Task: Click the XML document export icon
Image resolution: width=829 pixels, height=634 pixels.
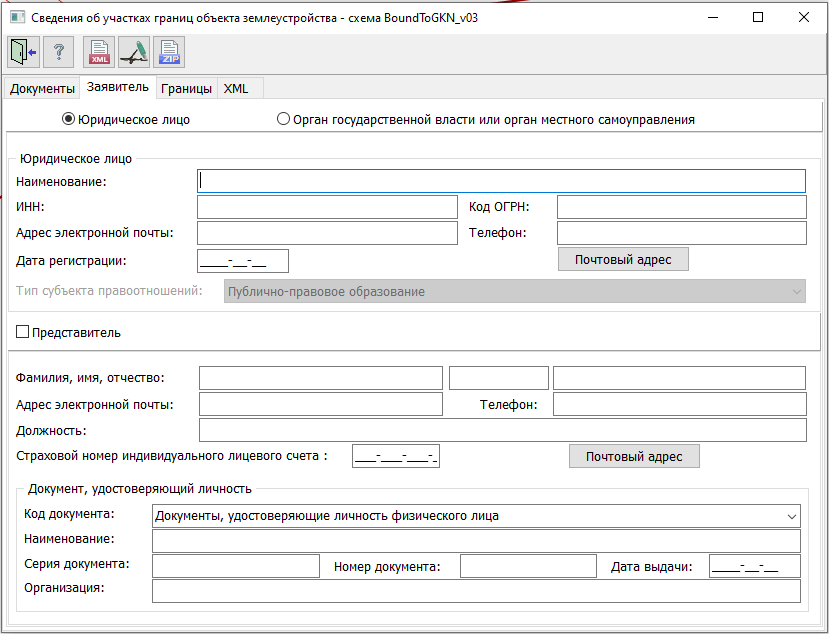Action: 100,51
